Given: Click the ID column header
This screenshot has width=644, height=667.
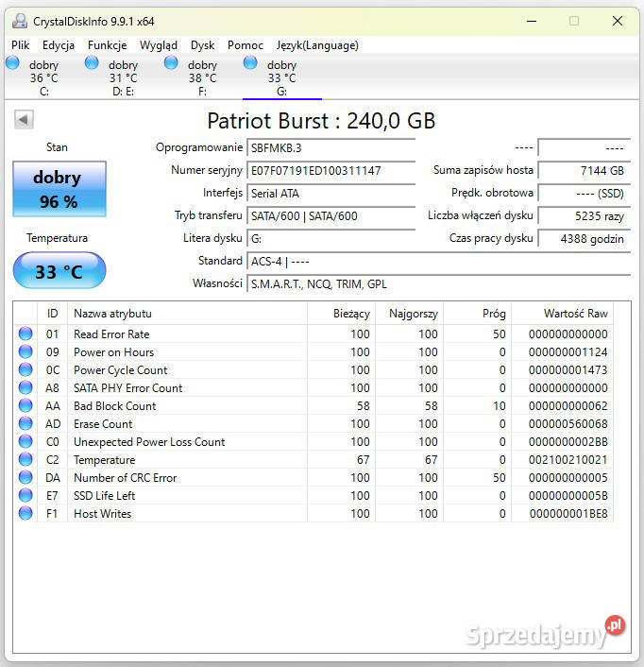Looking at the screenshot, I should point(52,314).
